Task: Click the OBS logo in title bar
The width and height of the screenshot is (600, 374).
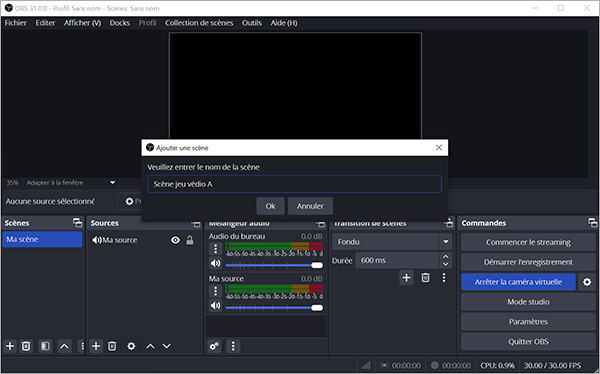Action: point(8,8)
